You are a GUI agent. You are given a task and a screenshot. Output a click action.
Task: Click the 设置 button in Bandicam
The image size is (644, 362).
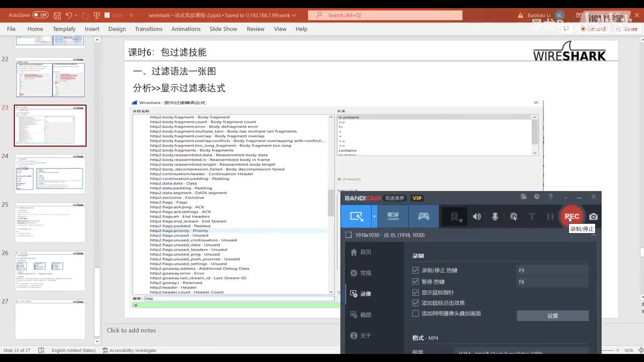point(552,316)
